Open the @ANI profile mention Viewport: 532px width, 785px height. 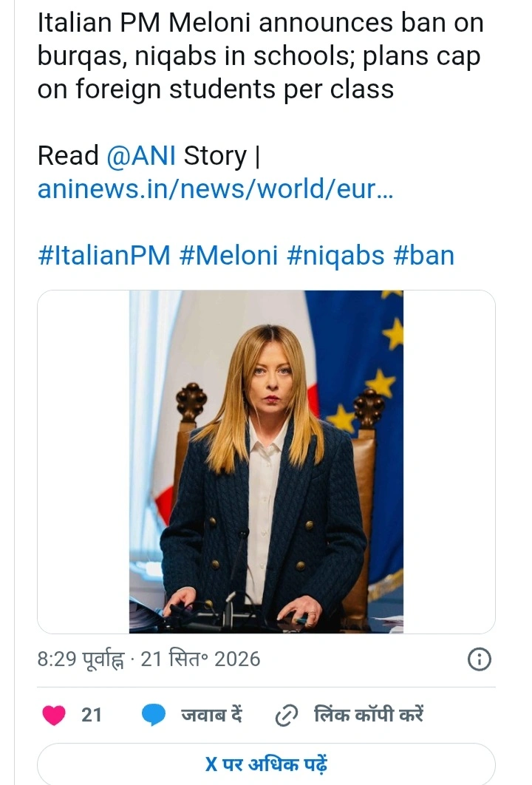140,156
